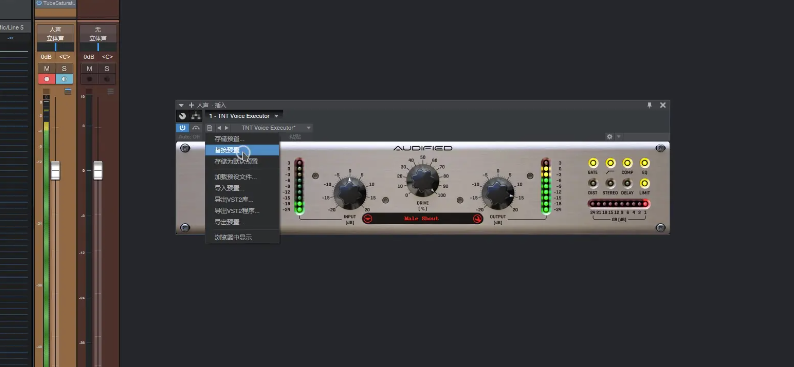
Task: Go to the next preset arrow
Action: (x=226, y=128)
